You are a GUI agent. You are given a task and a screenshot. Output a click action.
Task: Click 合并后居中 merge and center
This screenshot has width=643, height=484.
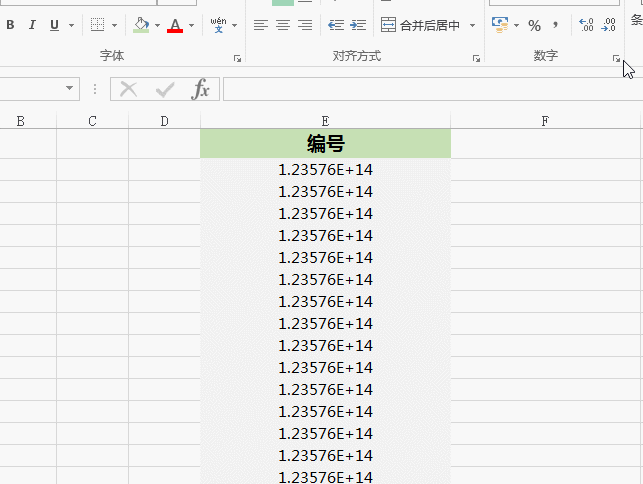coord(421,25)
